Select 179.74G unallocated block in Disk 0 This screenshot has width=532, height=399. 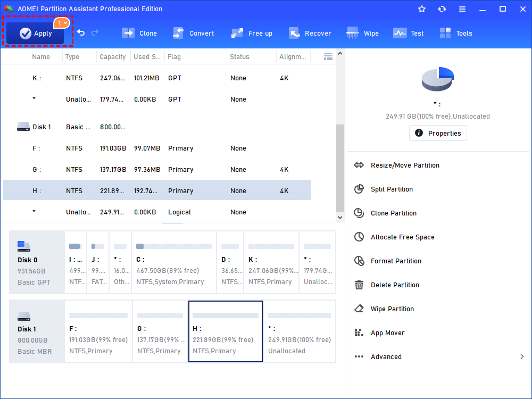pyautogui.click(x=318, y=262)
